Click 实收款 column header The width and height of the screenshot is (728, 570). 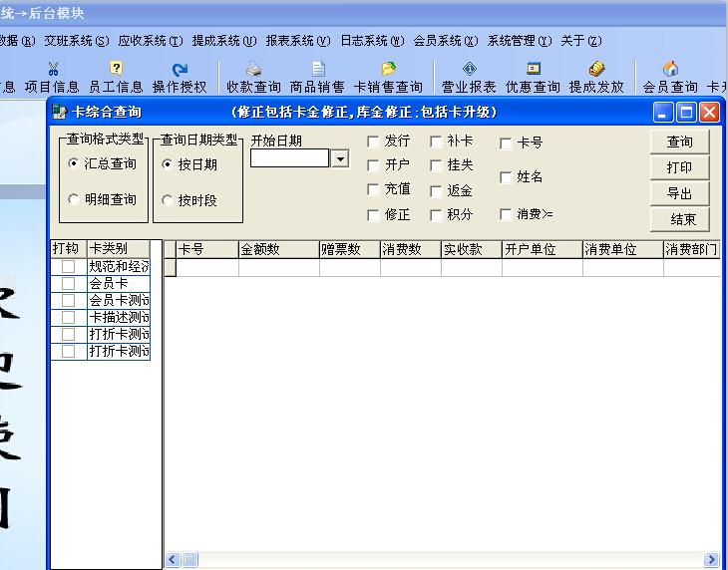472,249
